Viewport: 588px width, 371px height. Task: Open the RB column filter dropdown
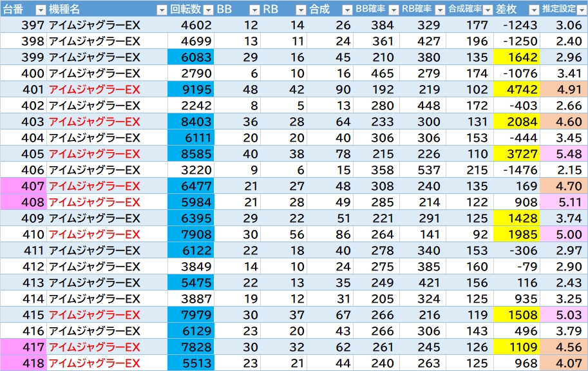tap(301, 10)
